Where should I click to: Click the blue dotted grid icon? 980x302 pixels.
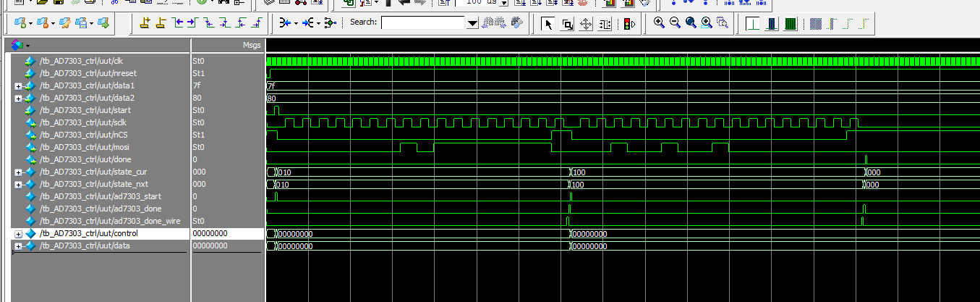[815, 24]
